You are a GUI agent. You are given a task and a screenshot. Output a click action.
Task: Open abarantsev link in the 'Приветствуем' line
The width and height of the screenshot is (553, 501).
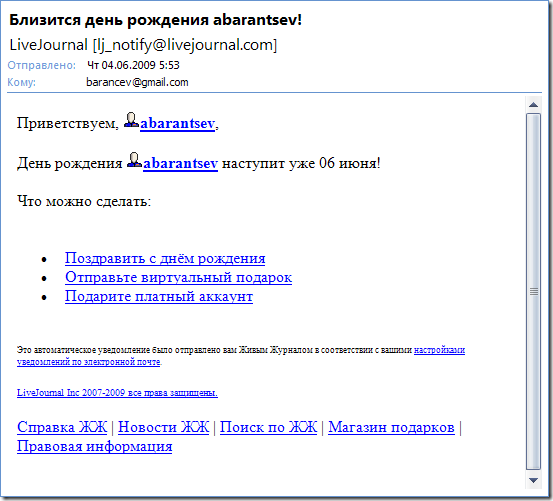[x=177, y=123]
